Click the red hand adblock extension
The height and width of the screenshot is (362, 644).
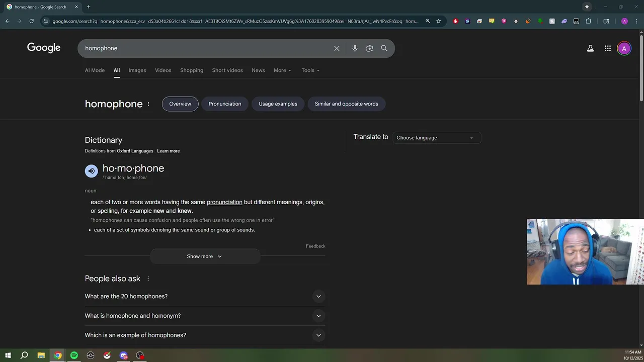point(455,21)
